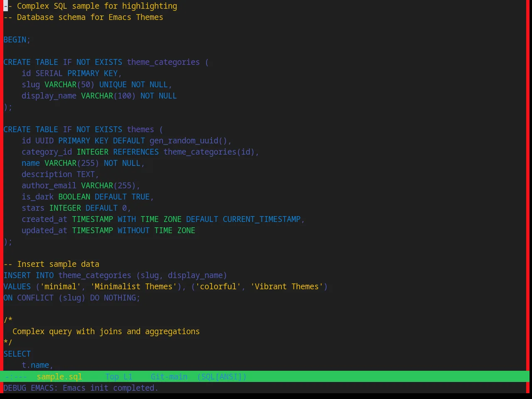The image size is (532, 399).
Task: Click 'VARCHAR(50)' type on the slug line
Action: pyautogui.click(x=69, y=85)
